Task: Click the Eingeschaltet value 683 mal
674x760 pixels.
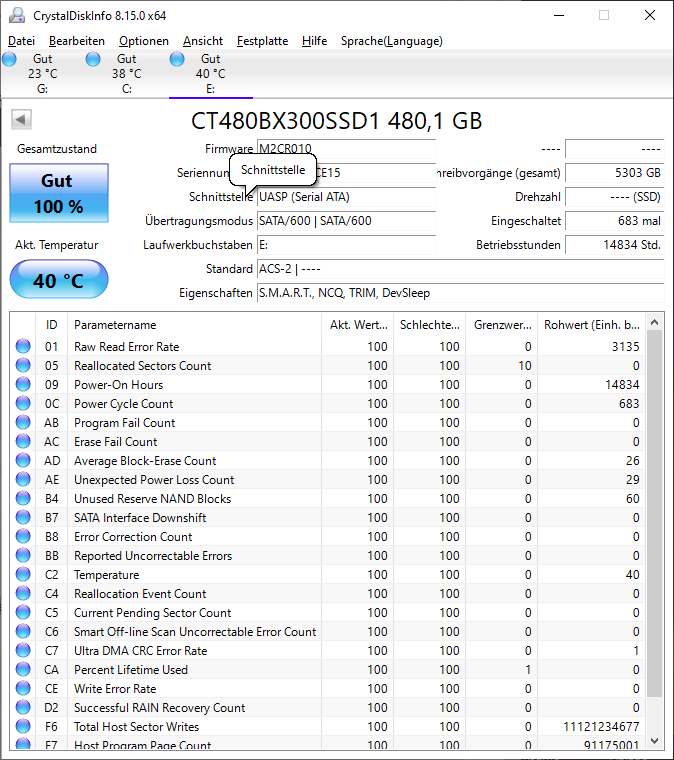Action: tap(614, 221)
